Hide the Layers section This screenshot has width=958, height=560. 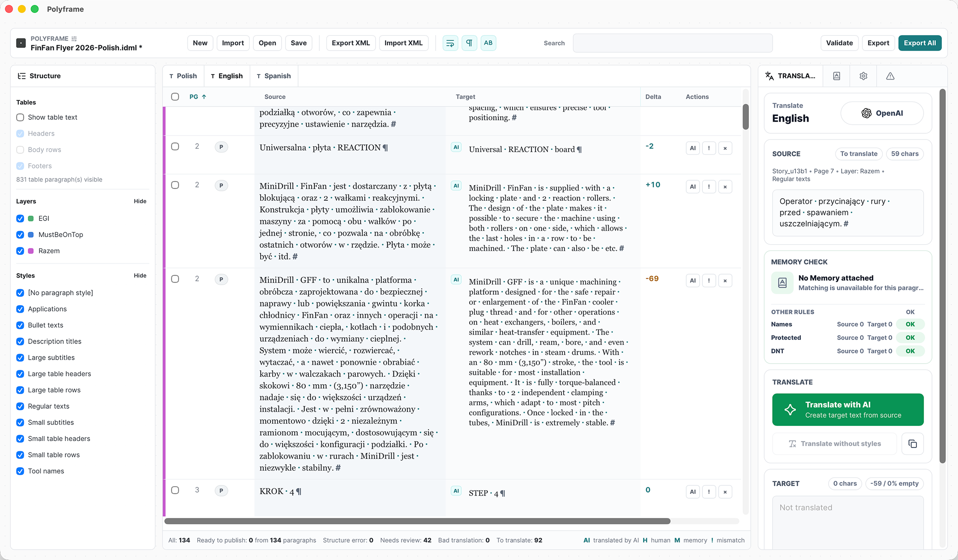pyautogui.click(x=140, y=201)
